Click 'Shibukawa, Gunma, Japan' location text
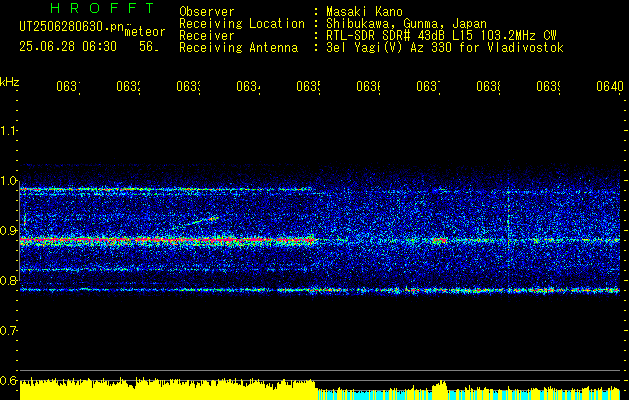The width and height of the screenshot is (629, 400). point(406,24)
